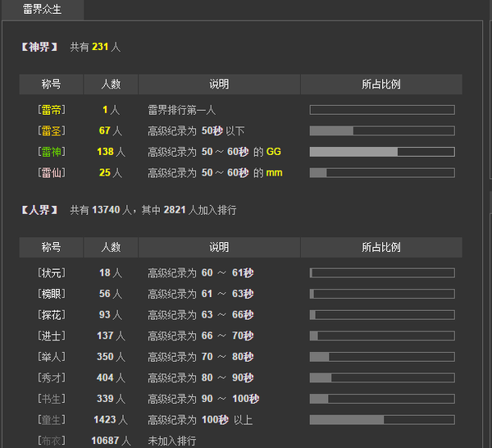Select the [布衣] title
Screen dimensions: 492x448
tap(52, 441)
